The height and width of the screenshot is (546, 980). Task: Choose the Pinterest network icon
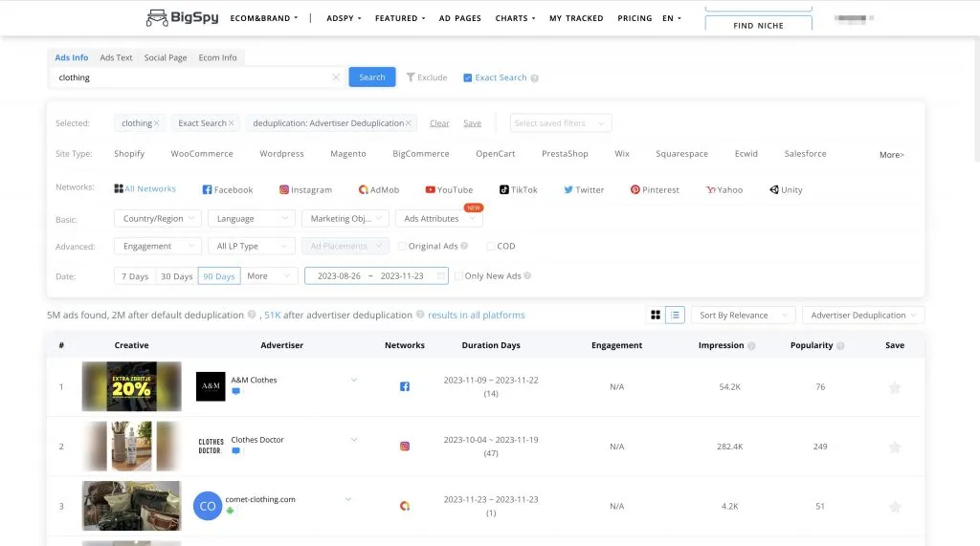635,190
